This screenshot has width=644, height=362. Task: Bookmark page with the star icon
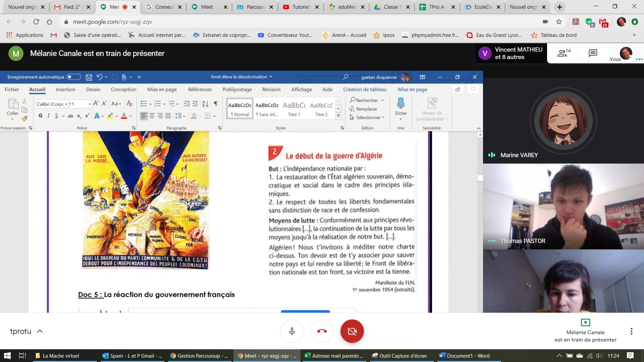click(559, 22)
